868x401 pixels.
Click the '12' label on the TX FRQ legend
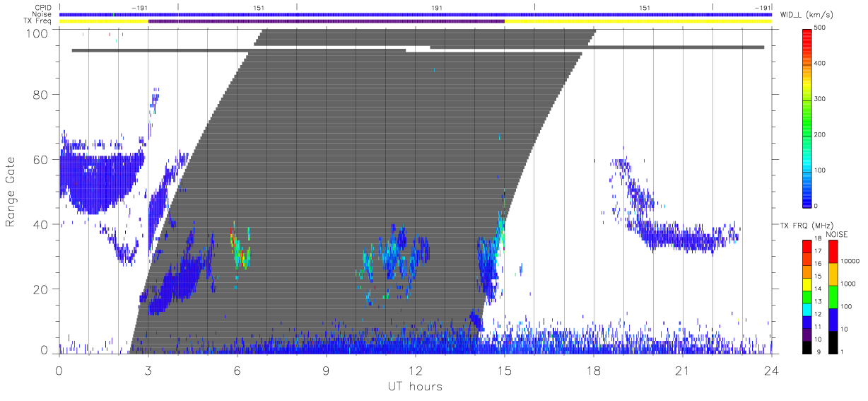point(818,313)
